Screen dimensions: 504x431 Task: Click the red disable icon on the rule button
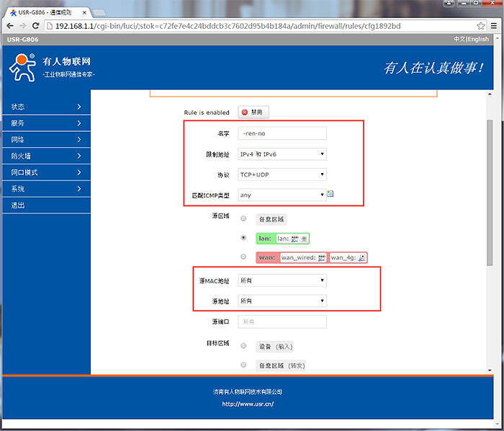click(x=245, y=112)
